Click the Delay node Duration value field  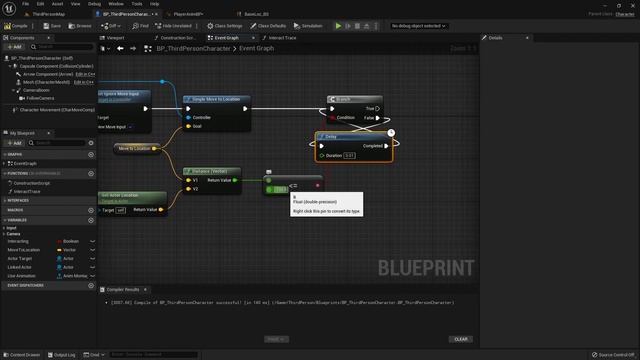tap(349, 156)
